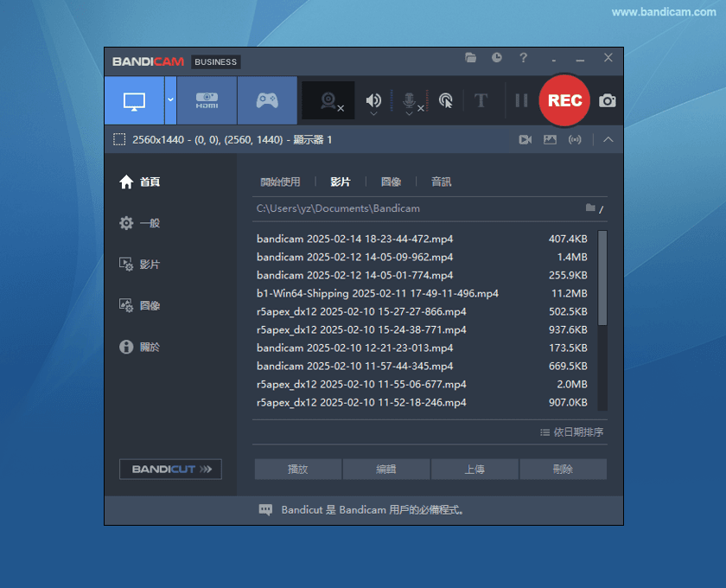Switch to 影片 tab in home

(x=341, y=182)
